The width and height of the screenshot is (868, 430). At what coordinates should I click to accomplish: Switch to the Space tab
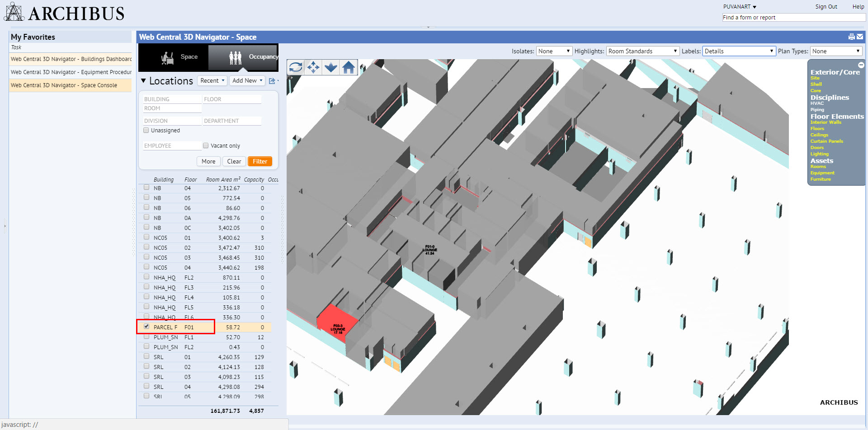174,57
